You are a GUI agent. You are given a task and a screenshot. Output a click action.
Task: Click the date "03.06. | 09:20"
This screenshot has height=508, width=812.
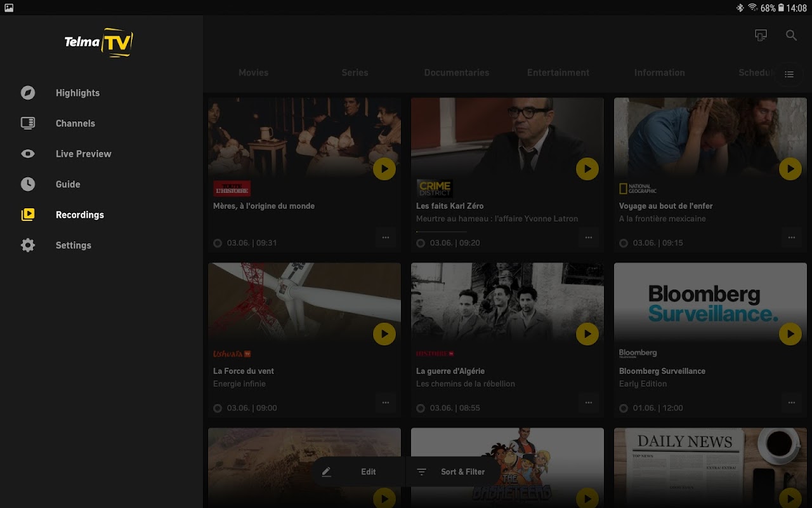[455, 243]
